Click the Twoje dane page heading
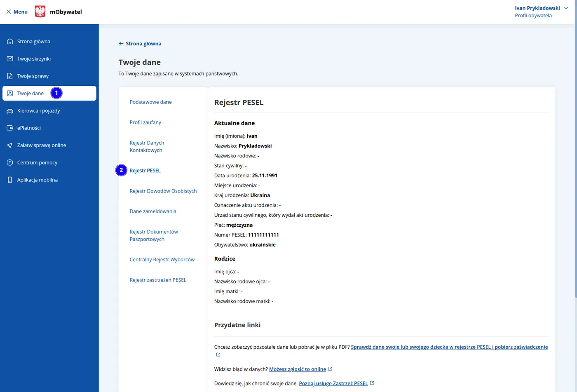Image resolution: width=577 pixels, height=392 pixels. [140, 62]
